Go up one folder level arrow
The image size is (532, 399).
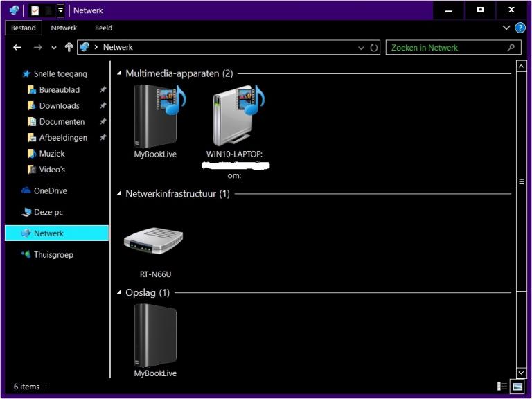[69, 47]
